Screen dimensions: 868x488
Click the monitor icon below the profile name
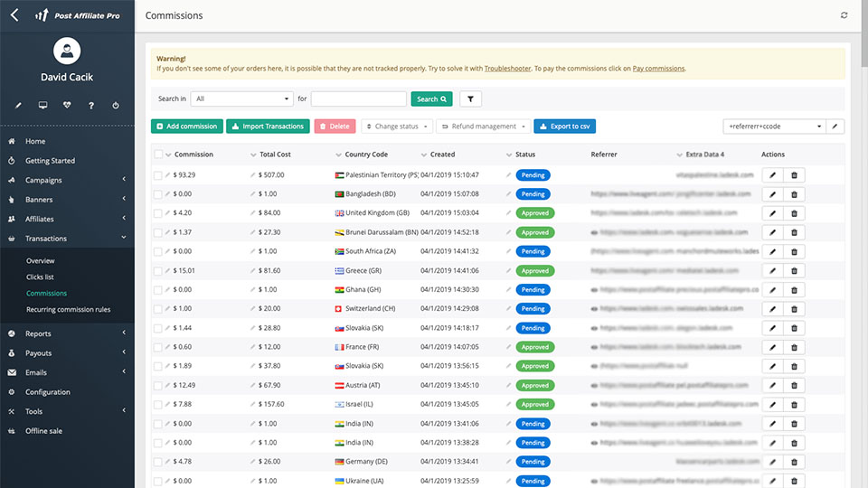(x=42, y=106)
